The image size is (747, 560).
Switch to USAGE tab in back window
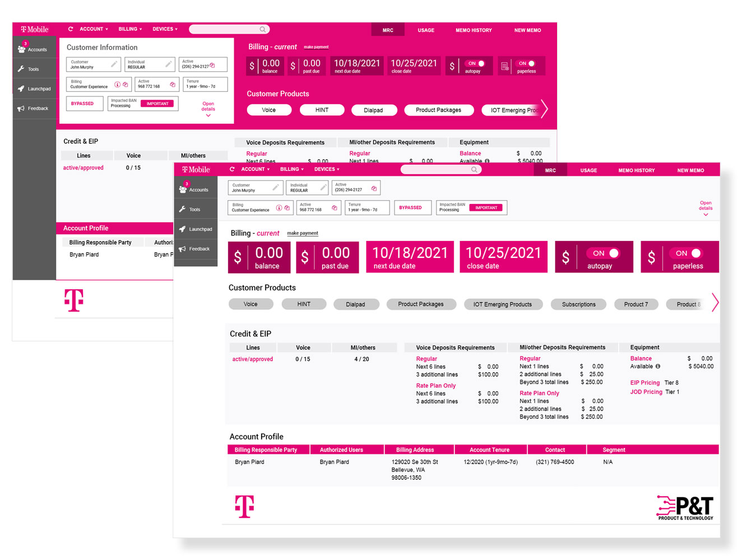click(x=426, y=30)
